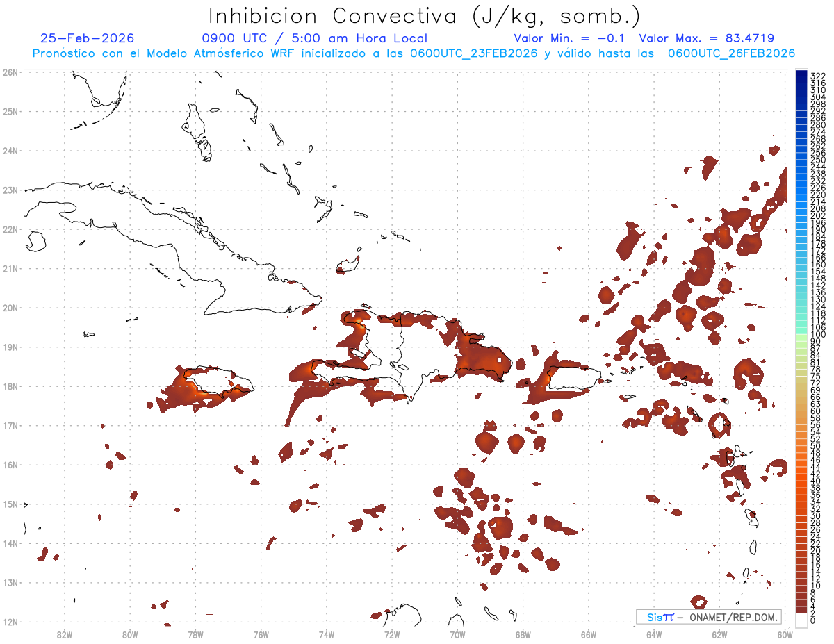Click the title "Inhibicion Convectiva (J/kg, somb.)"
Viewport: 834px width, 644px height.
point(424,16)
